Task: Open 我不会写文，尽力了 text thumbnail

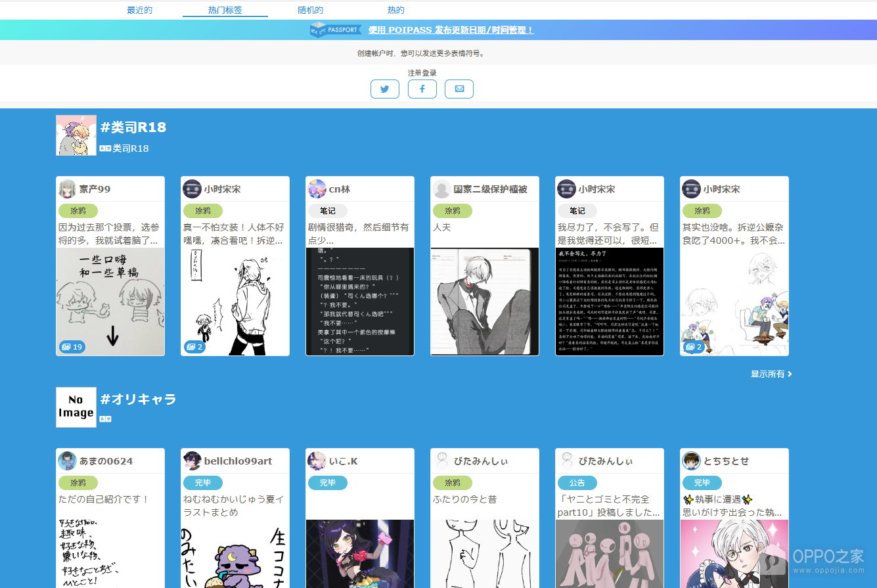Action: click(x=610, y=302)
